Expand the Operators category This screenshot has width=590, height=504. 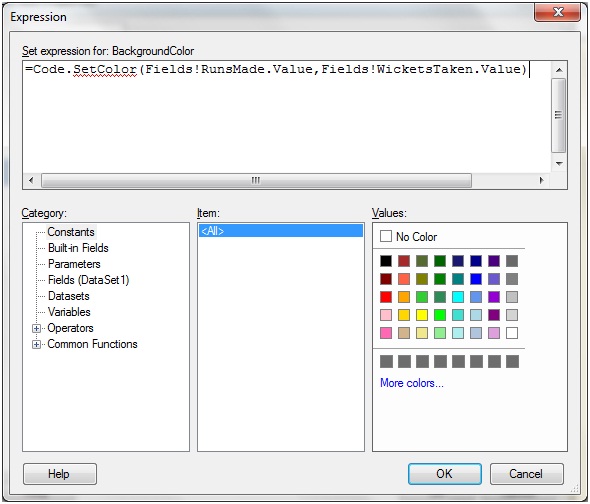pos(36,328)
